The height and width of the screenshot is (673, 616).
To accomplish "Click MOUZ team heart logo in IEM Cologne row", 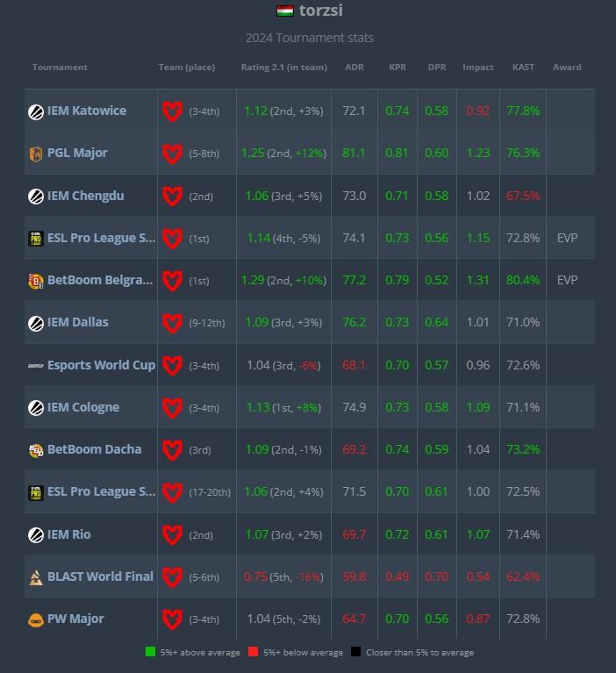I will 172,408.
